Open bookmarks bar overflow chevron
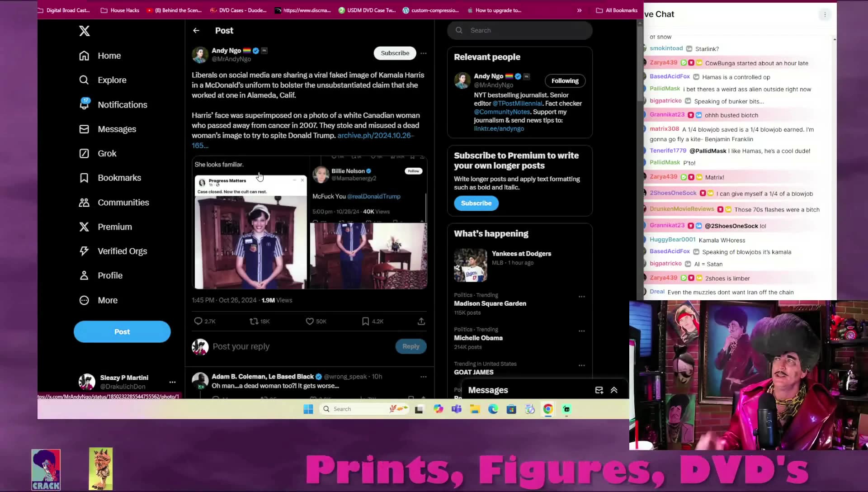Viewport: 868px width, 492px height. pos(579,10)
